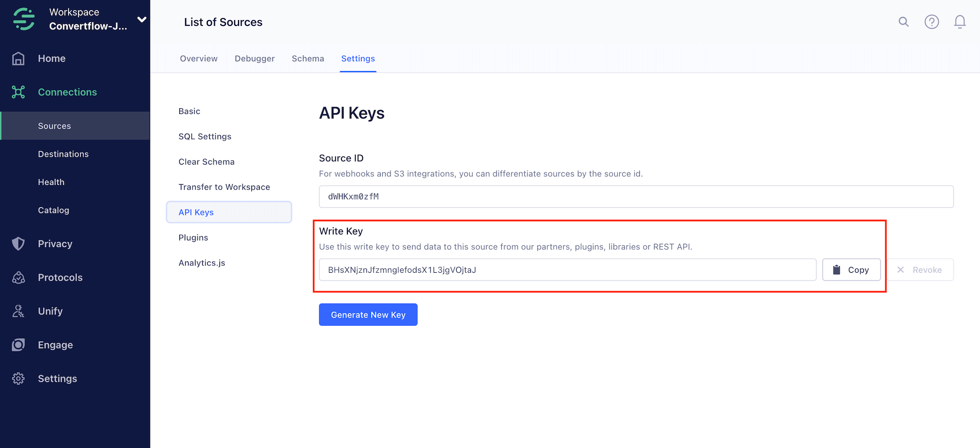The height and width of the screenshot is (448, 980).
Task: Click the Source ID field
Action: point(636,196)
